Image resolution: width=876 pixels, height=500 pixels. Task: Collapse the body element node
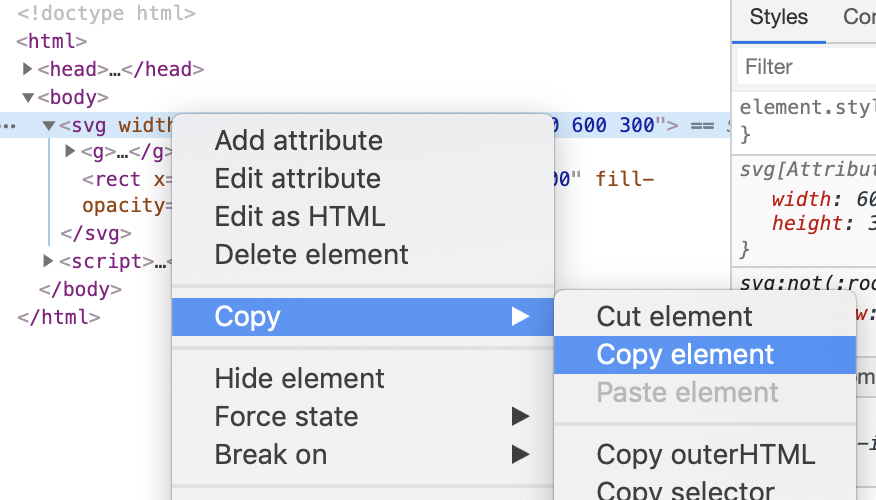click(28, 98)
